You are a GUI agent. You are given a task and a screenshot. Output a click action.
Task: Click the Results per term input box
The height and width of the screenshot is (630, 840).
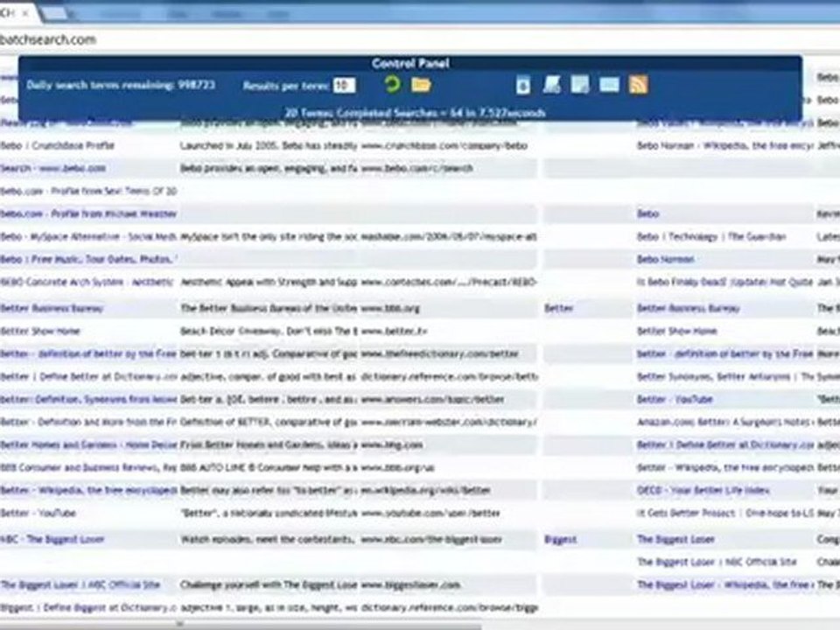(x=344, y=85)
